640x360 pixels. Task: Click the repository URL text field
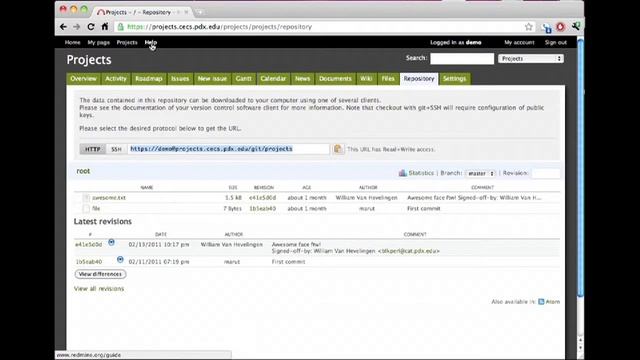228,149
